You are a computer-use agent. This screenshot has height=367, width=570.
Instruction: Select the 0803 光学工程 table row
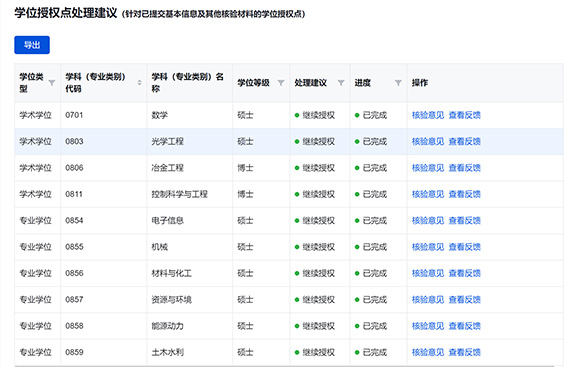[x=289, y=141]
